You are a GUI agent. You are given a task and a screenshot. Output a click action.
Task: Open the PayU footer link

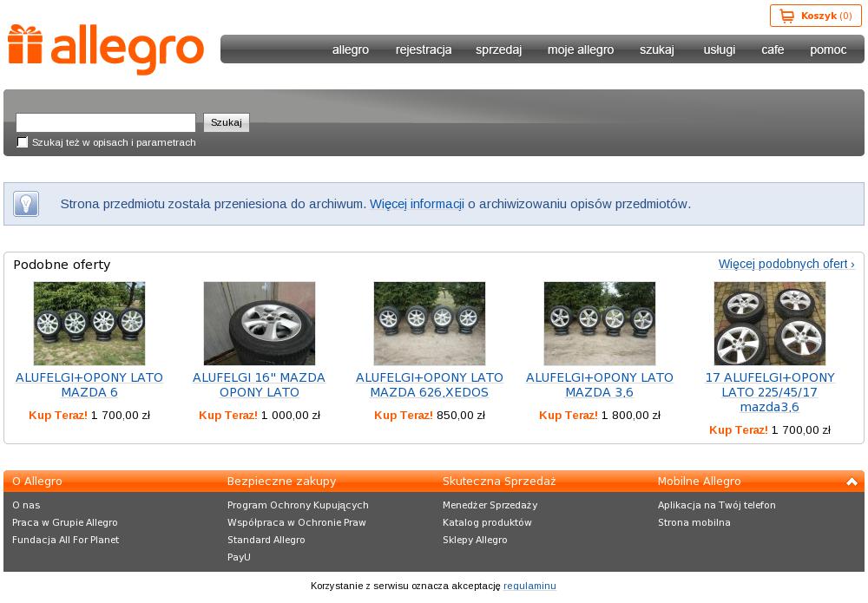coord(240,557)
